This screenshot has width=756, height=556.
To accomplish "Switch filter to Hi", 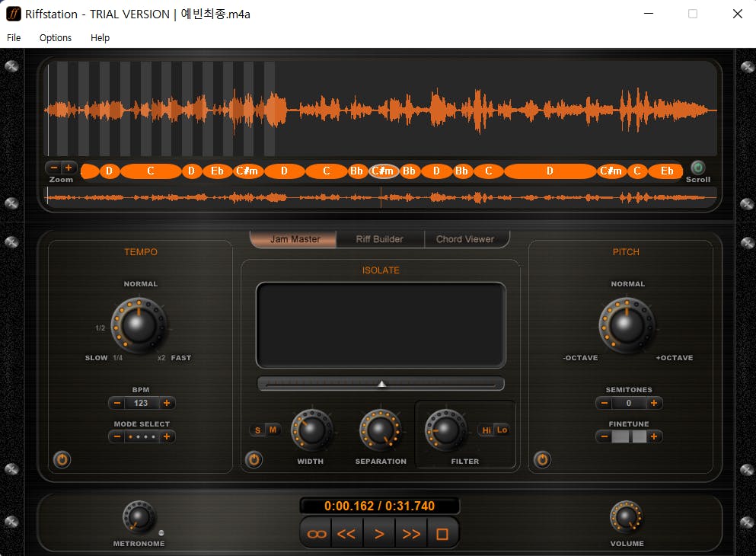I will (486, 430).
